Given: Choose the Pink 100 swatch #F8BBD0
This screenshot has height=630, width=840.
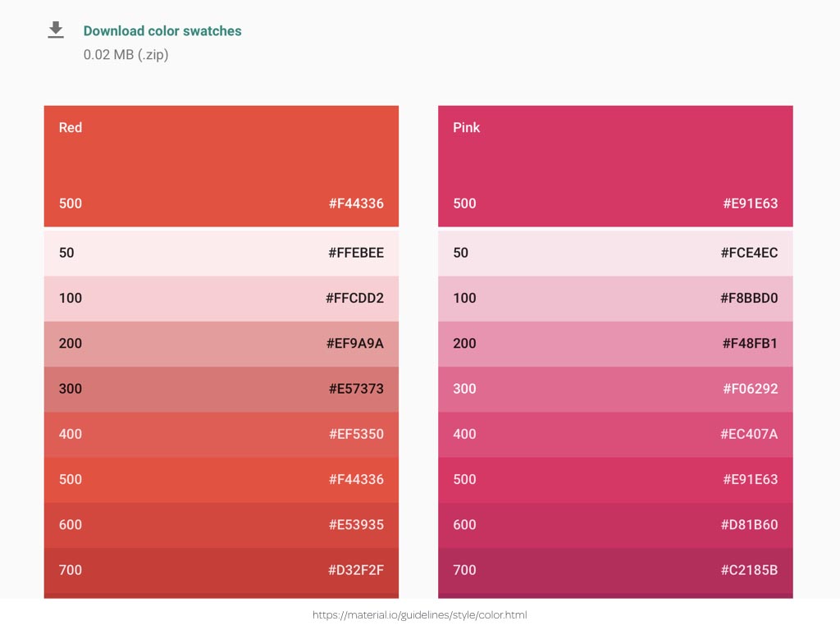Looking at the screenshot, I should 615,299.
